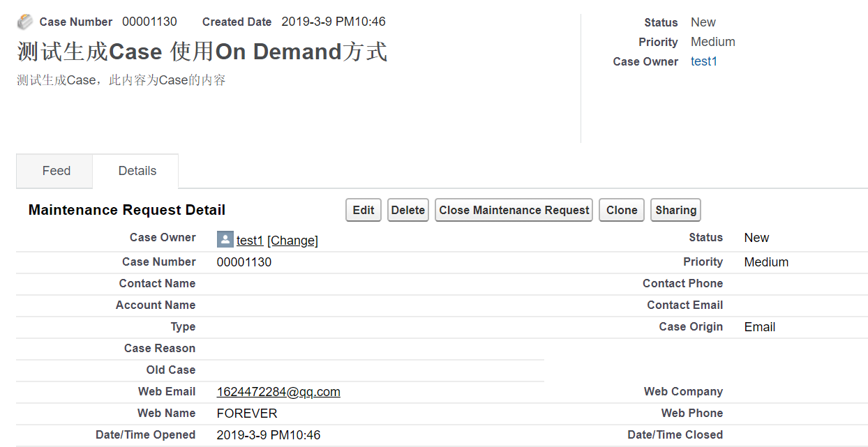Click detail Priority value Medium
The width and height of the screenshot is (868, 447).
(x=766, y=262)
